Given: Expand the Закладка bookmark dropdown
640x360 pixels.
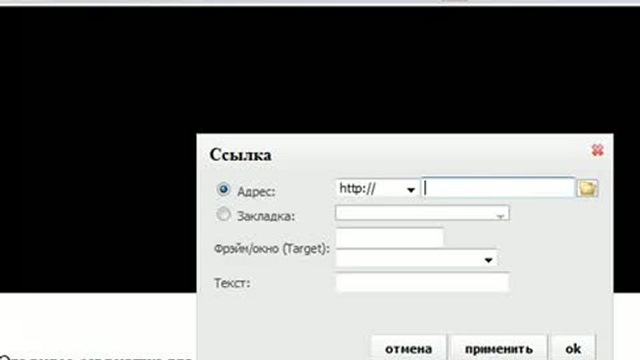Looking at the screenshot, I should click(422, 213).
